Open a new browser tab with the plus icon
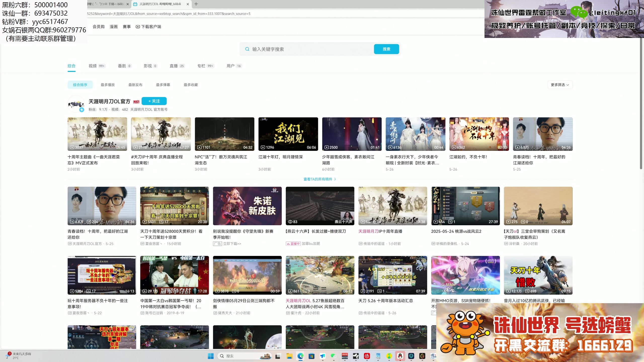This screenshot has height=362, width=644. (x=196, y=4)
